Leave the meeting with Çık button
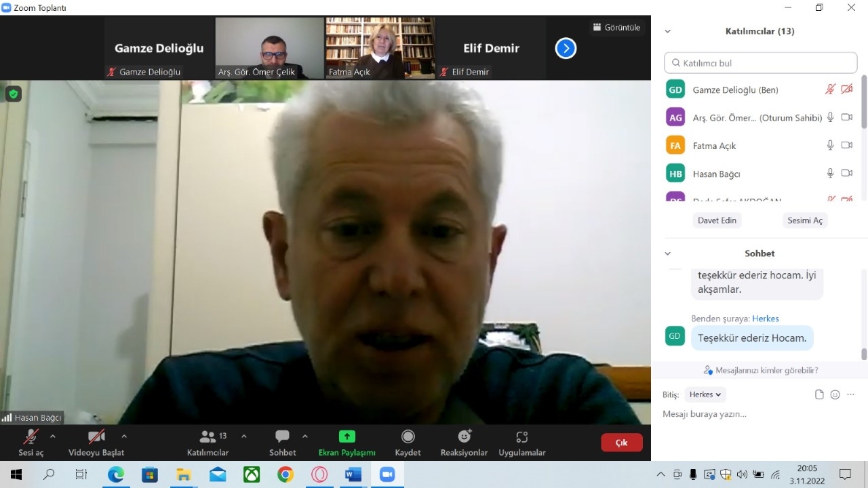 tap(621, 443)
